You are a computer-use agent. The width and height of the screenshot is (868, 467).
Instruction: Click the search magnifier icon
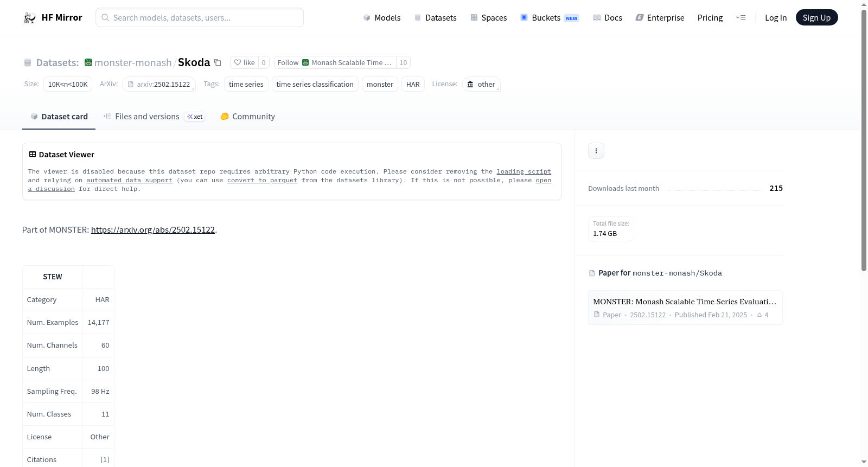pos(105,17)
